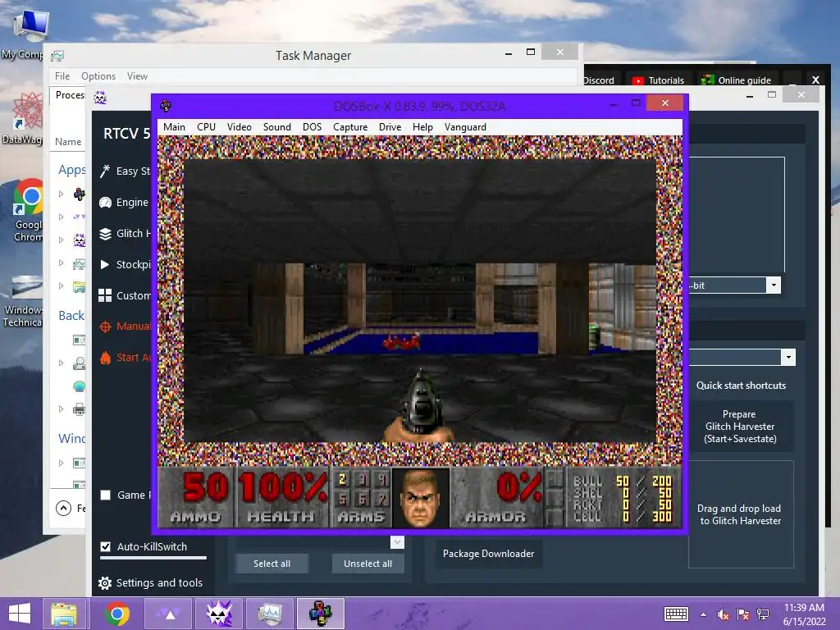Click the Unselect all button

coord(368,564)
